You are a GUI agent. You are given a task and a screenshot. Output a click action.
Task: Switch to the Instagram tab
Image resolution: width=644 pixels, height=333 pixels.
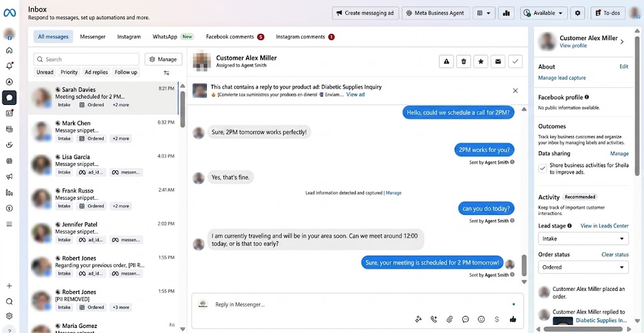(x=129, y=36)
